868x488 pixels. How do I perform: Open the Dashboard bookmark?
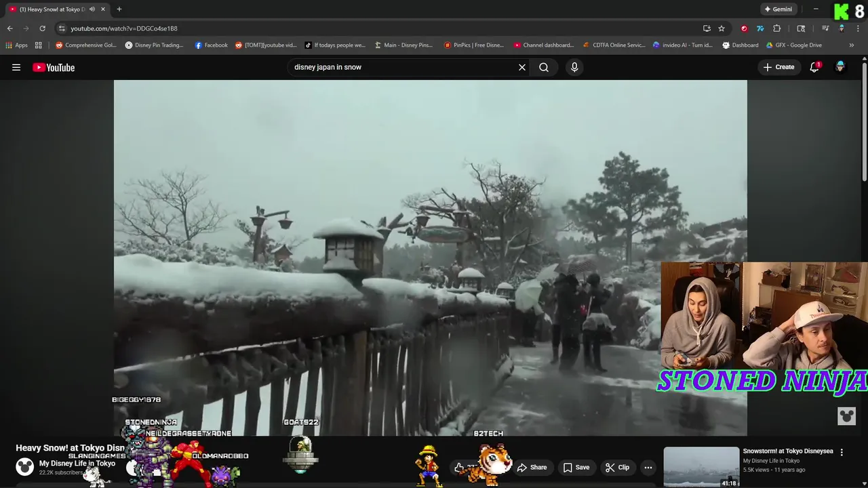click(740, 45)
